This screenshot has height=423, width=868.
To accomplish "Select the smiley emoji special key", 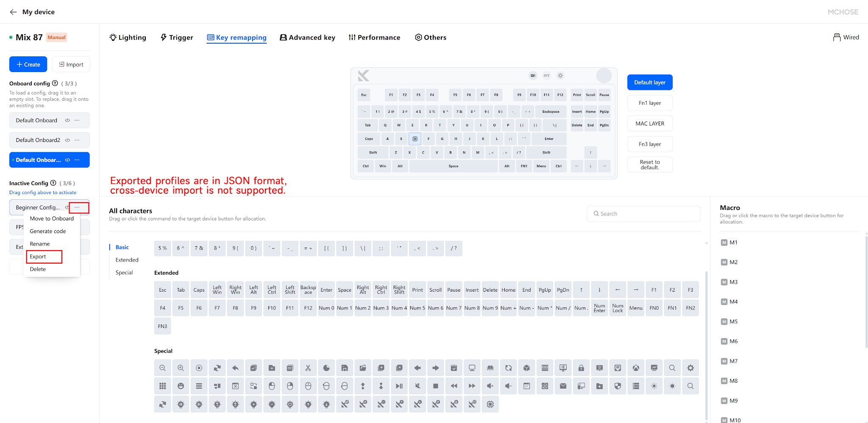I will tap(181, 386).
